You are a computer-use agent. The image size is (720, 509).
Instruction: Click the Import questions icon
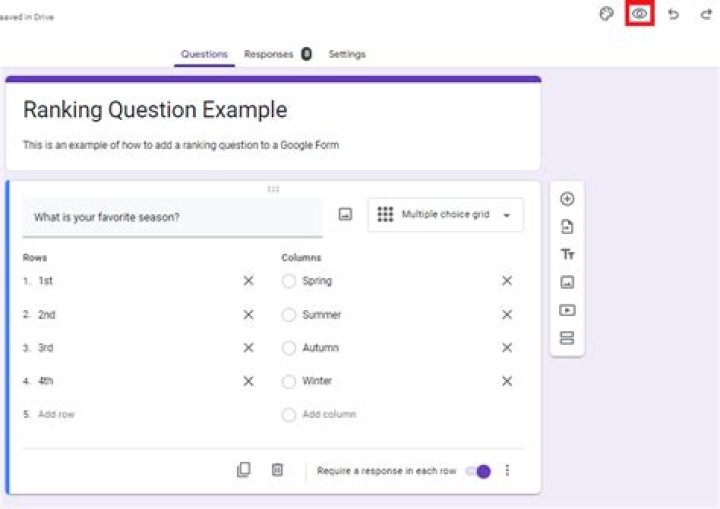point(567,227)
